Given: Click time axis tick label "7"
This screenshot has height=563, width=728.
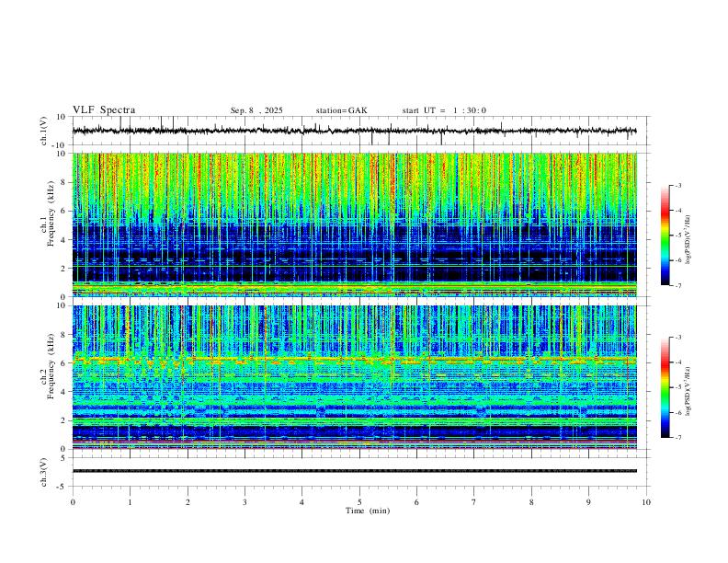Looking at the screenshot, I should [474, 502].
